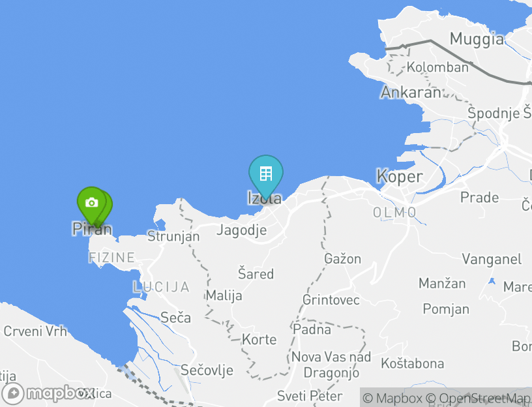
Task: Open the Mapbox logo link
Action: pos(48,394)
